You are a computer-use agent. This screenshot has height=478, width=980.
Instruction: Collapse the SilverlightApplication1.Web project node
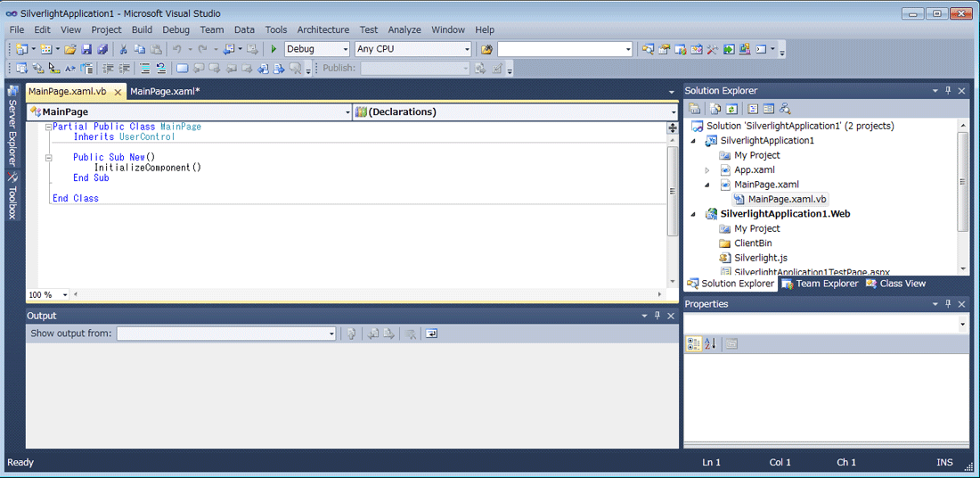(694, 214)
